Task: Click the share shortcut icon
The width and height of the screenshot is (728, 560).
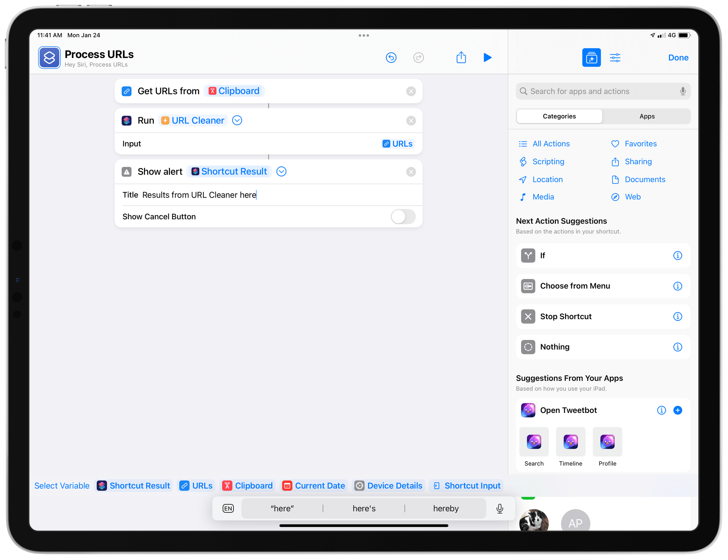Action: pos(461,58)
